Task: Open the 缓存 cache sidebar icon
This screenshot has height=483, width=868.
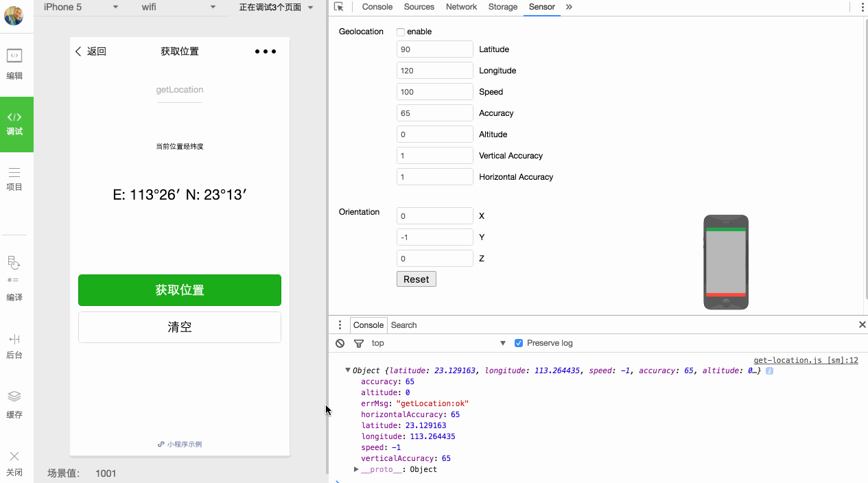Action: 14,403
